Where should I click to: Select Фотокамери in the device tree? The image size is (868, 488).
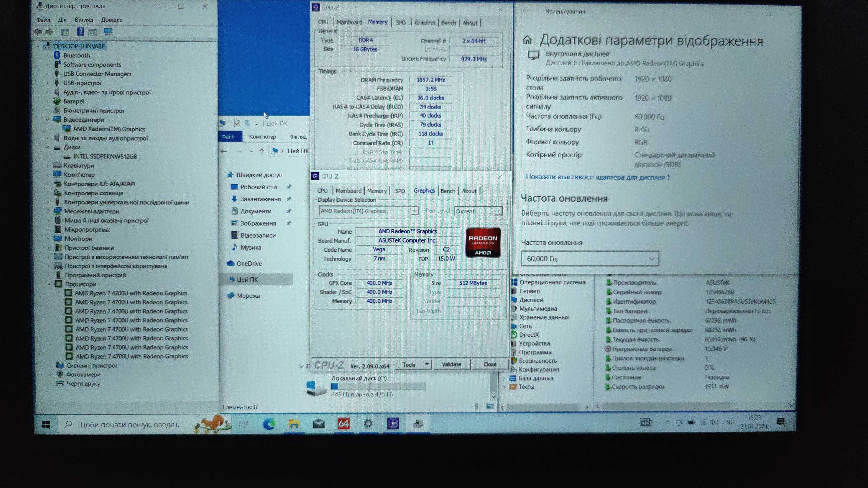point(83,374)
